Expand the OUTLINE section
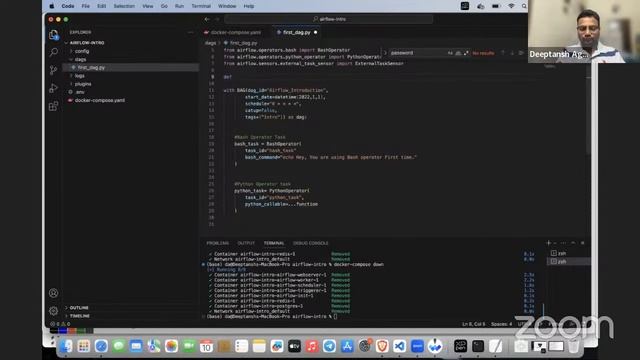The image size is (640, 360). coord(79,308)
